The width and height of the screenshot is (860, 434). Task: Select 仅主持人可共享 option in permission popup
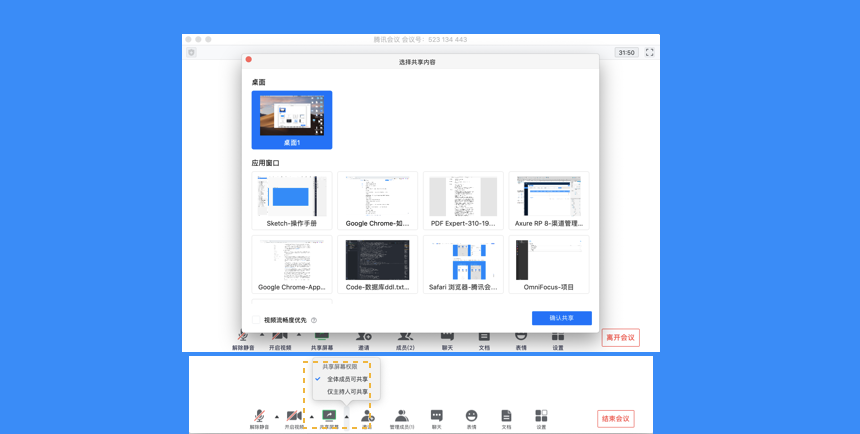click(x=347, y=392)
